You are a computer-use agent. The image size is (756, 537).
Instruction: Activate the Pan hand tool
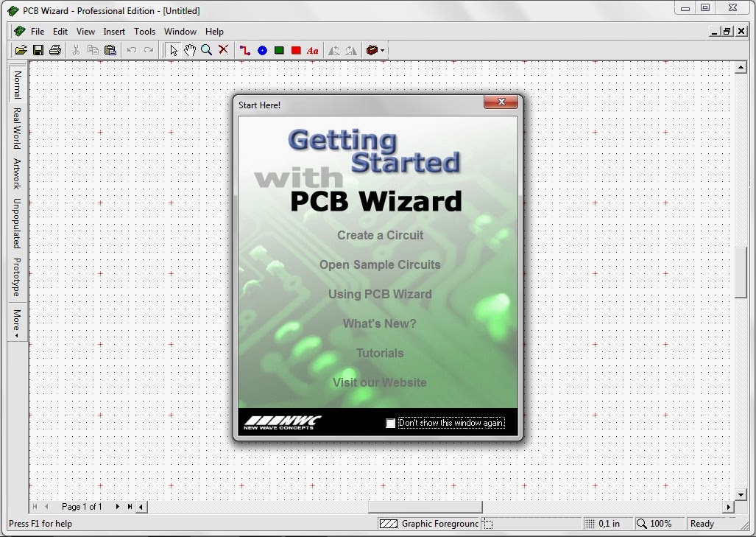[x=190, y=49]
